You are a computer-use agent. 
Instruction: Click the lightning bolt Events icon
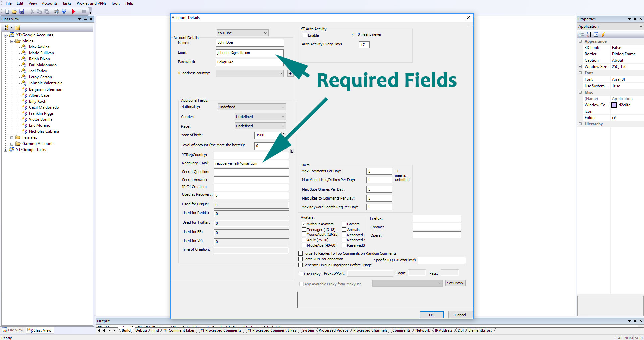603,35
